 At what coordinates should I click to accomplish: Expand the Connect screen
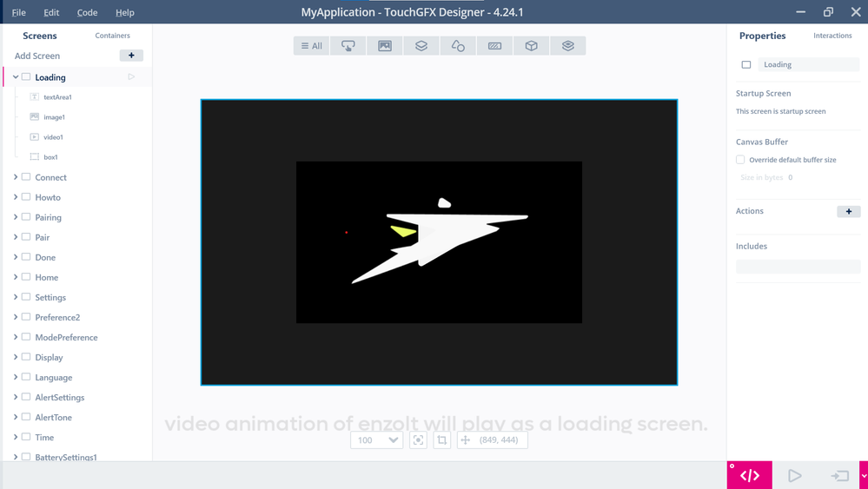[x=16, y=177]
